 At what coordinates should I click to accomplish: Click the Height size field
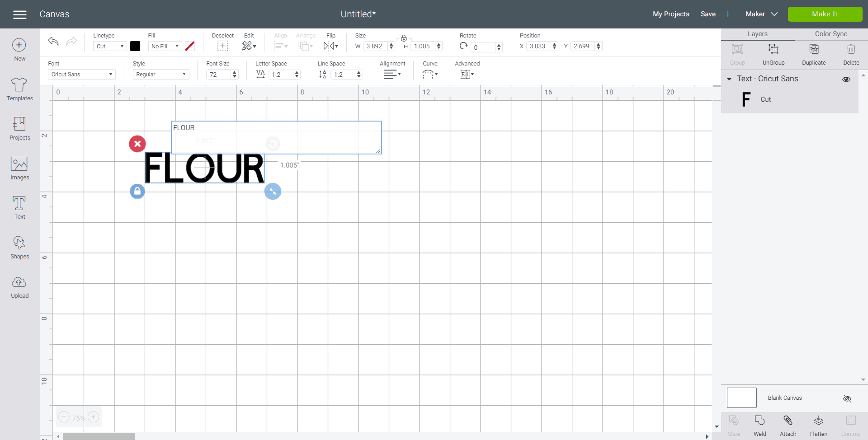coord(423,46)
